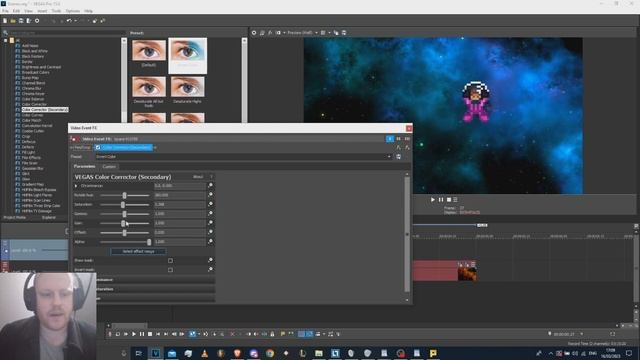
Task: Enable the Invert mask checkbox
Action: [170, 270]
